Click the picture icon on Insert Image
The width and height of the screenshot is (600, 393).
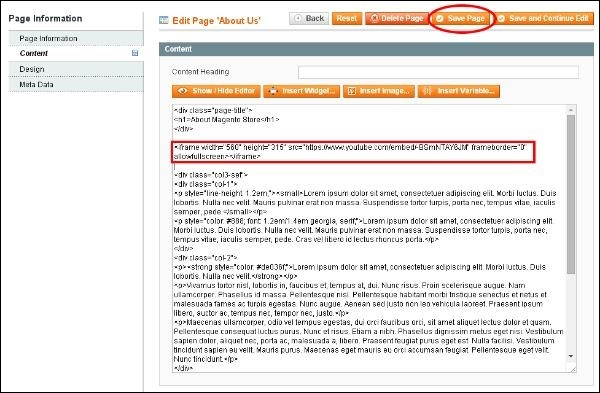pos(352,91)
